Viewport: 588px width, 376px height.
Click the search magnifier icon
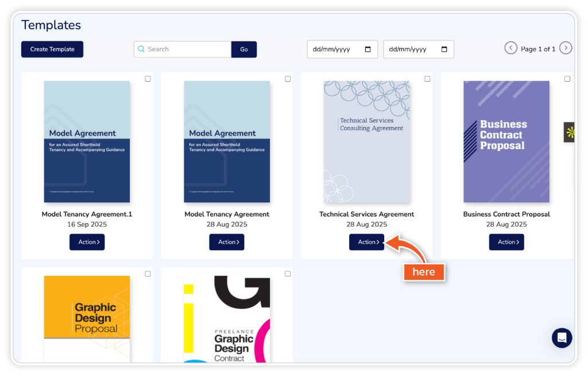pos(141,49)
